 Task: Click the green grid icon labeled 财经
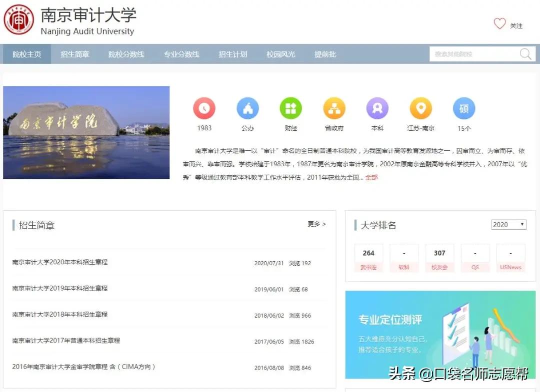click(290, 108)
